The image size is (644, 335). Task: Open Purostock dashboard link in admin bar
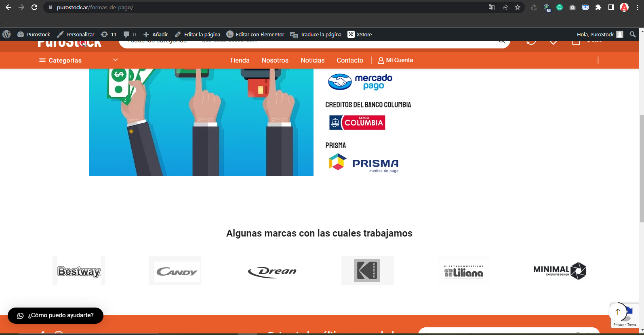pyautogui.click(x=34, y=34)
